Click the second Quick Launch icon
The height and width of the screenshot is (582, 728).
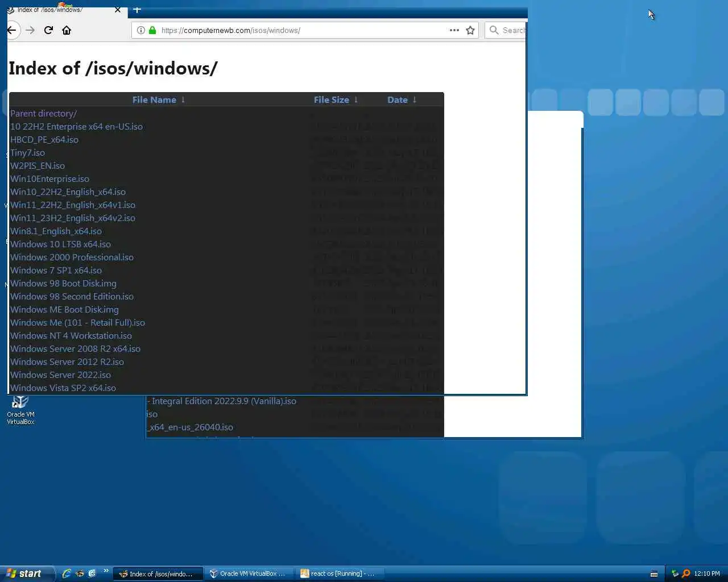pyautogui.click(x=80, y=573)
